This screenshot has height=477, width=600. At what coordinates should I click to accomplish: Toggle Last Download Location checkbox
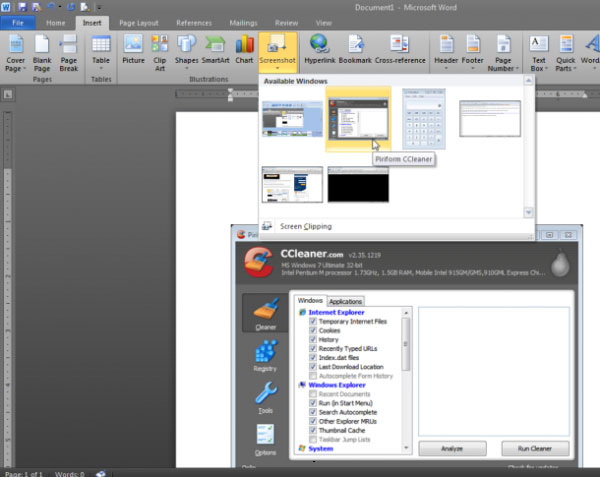(313, 367)
